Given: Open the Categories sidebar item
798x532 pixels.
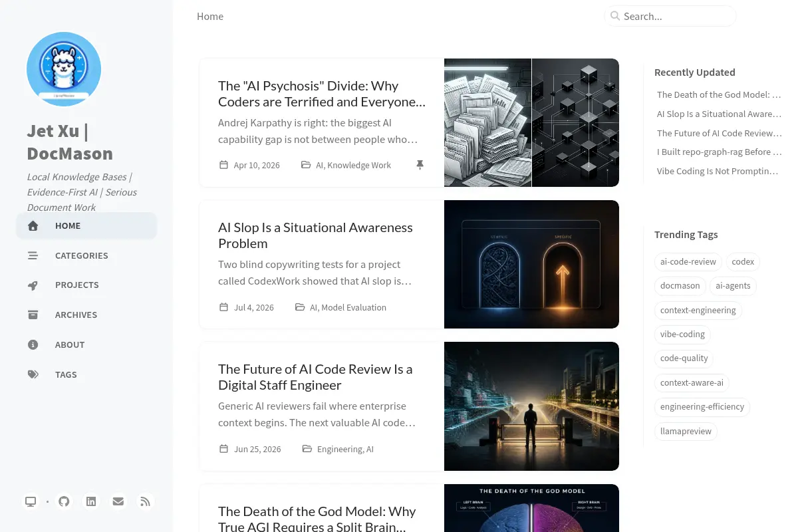Looking at the screenshot, I should click(86, 255).
